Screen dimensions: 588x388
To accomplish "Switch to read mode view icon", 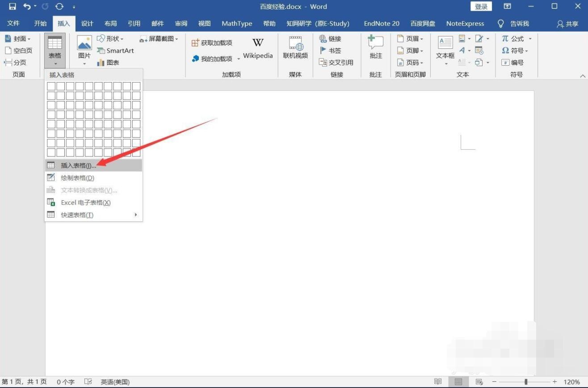I will point(438,382).
